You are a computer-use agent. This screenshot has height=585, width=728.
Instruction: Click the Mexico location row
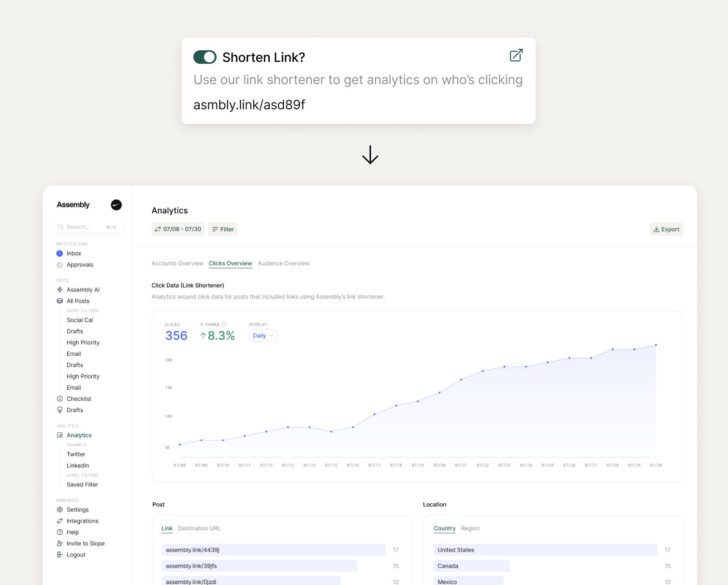[468, 581]
